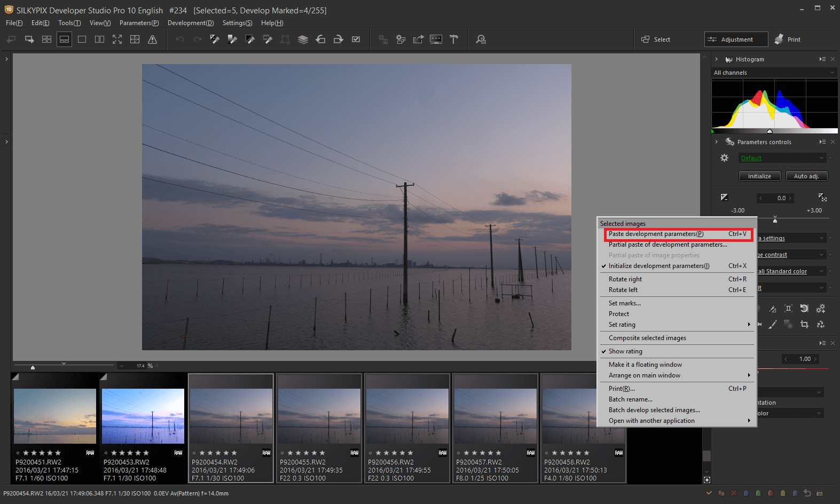Screen dimensions: 840x504
Task: Open the Parameters menu in menu bar
Action: (139, 23)
